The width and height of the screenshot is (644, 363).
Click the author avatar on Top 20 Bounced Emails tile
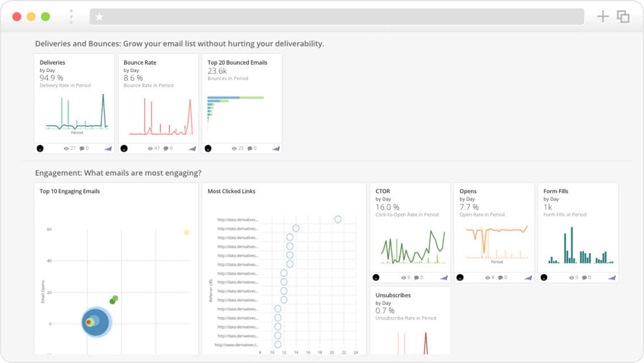click(209, 148)
